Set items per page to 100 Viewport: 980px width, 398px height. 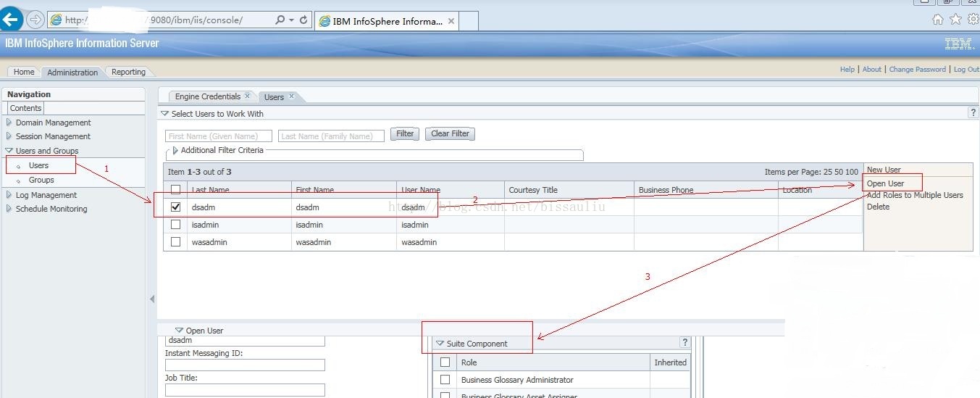click(x=853, y=173)
